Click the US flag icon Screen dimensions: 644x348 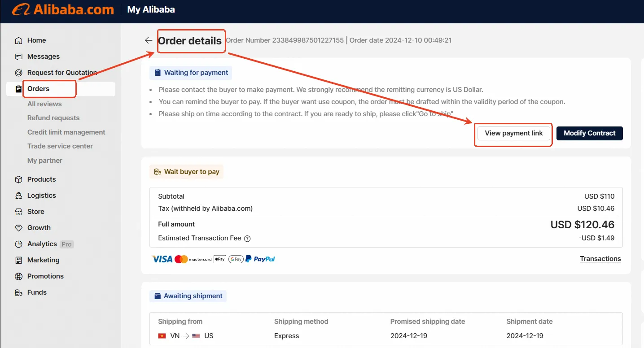(196, 336)
